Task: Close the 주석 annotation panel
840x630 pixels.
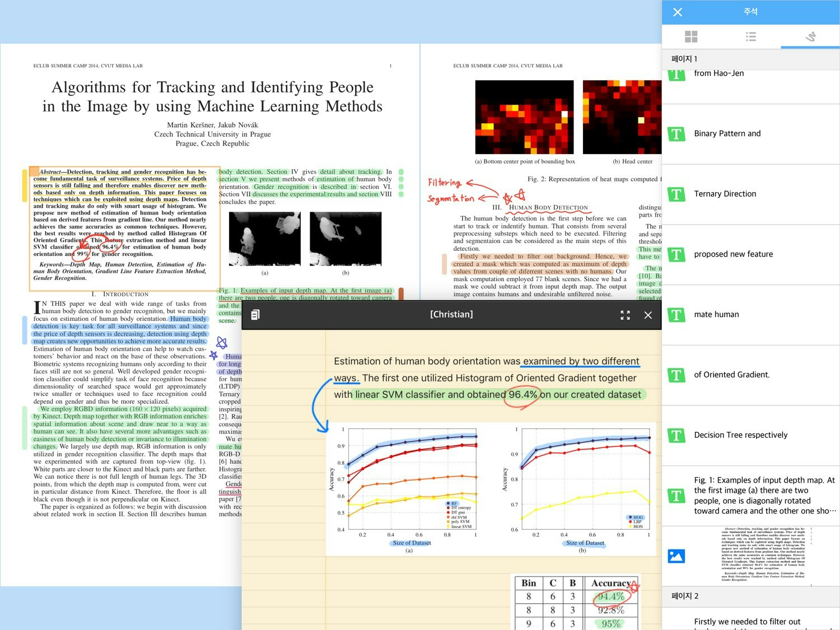Action: click(x=677, y=12)
